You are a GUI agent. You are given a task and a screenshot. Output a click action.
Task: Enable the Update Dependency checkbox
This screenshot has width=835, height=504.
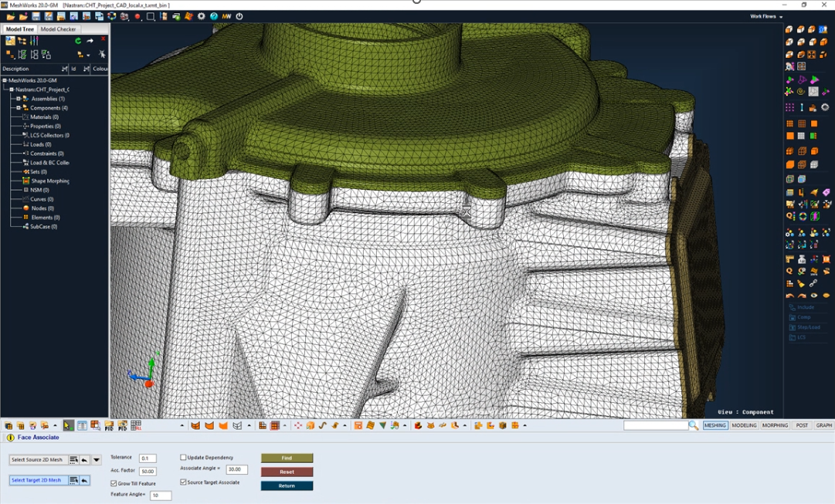[184, 458]
